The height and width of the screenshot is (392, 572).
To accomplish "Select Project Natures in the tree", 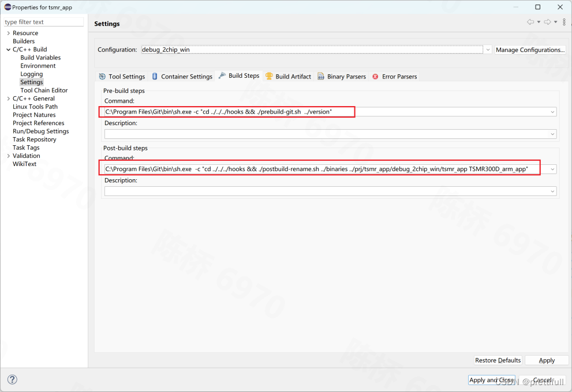I will 34,115.
